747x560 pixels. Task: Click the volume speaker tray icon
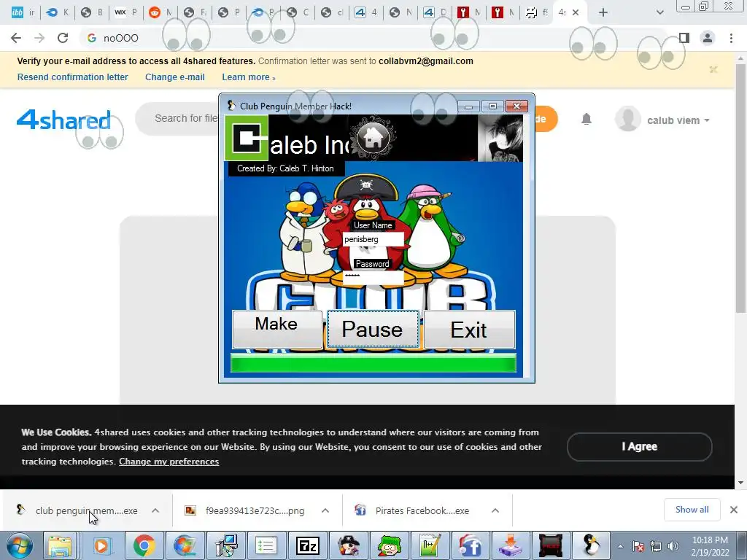point(673,546)
